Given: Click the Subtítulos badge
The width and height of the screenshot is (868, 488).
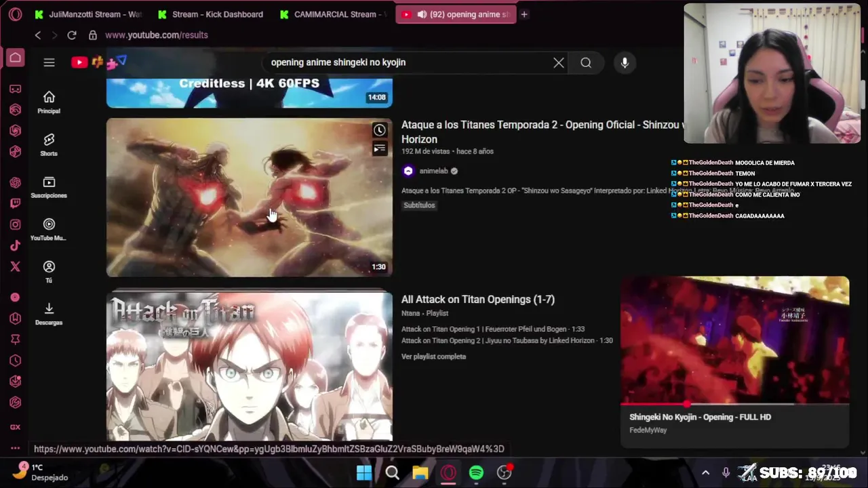Looking at the screenshot, I should [419, 205].
